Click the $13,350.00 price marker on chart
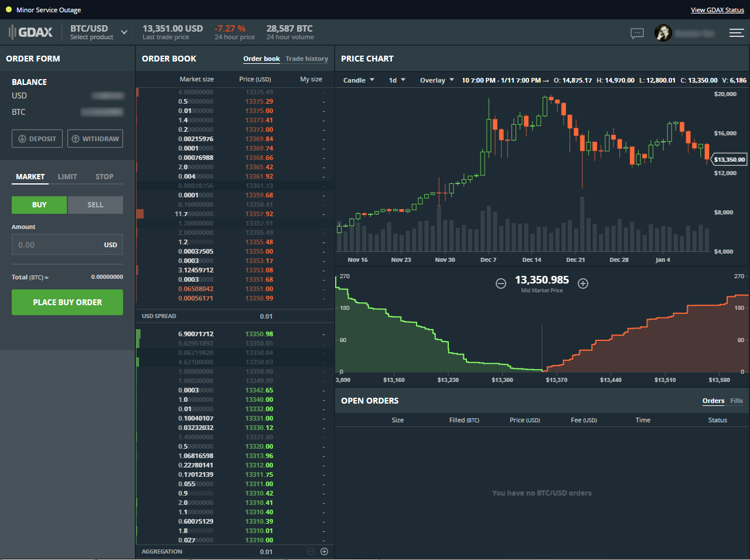 pyautogui.click(x=729, y=159)
